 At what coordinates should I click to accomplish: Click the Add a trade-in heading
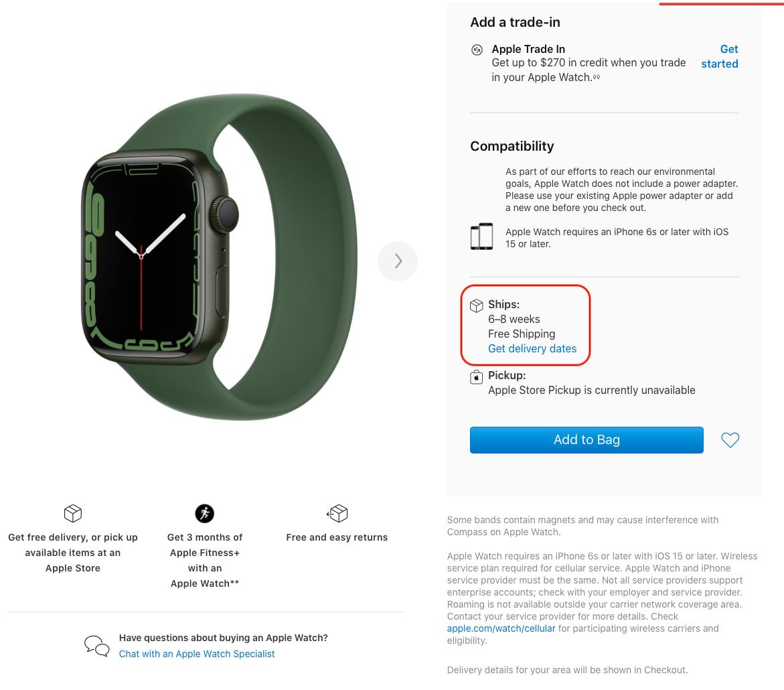coord(515,22)
